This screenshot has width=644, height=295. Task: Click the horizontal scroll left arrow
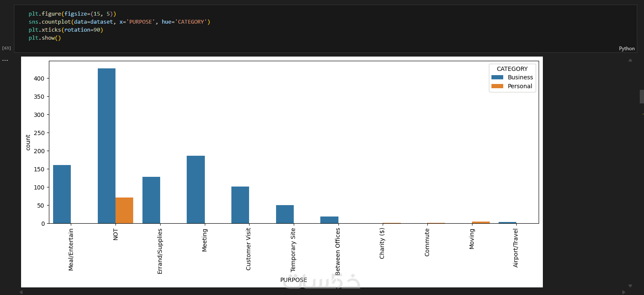coord(21,292)
